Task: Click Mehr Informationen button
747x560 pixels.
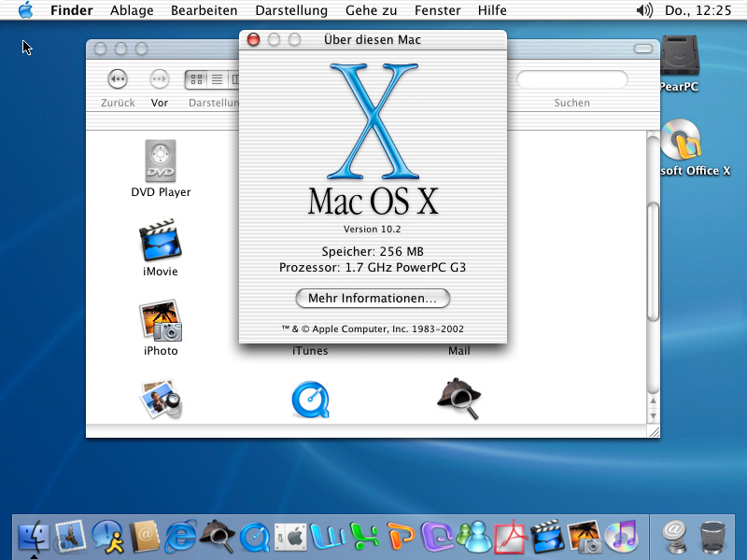Action: [373, 298]
